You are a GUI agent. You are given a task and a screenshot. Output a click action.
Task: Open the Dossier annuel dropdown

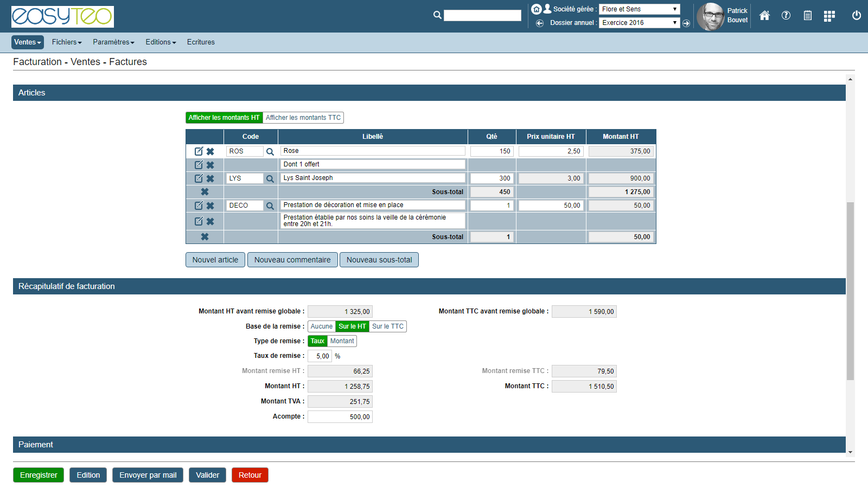click(x=639, y=23)
